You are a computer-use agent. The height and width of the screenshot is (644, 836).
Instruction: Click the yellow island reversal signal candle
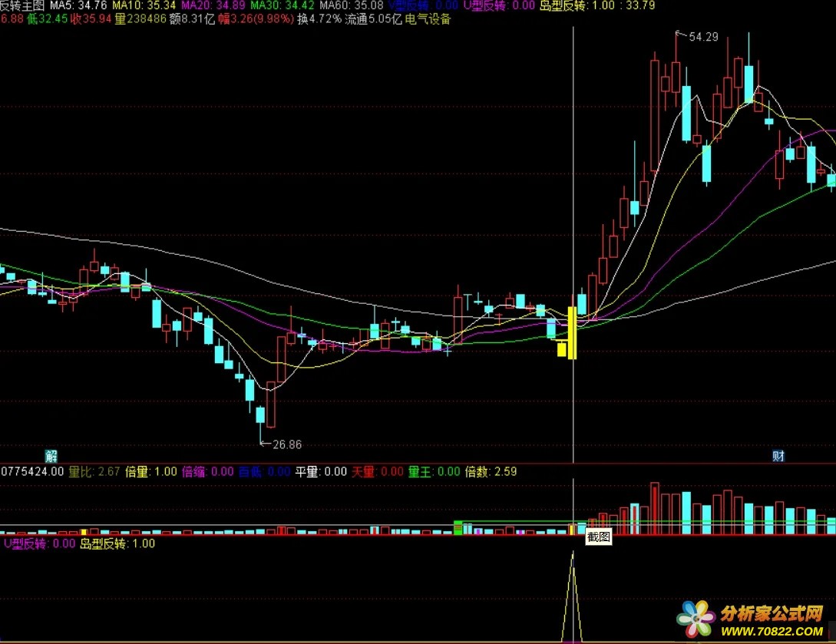(x=572, y=332)
